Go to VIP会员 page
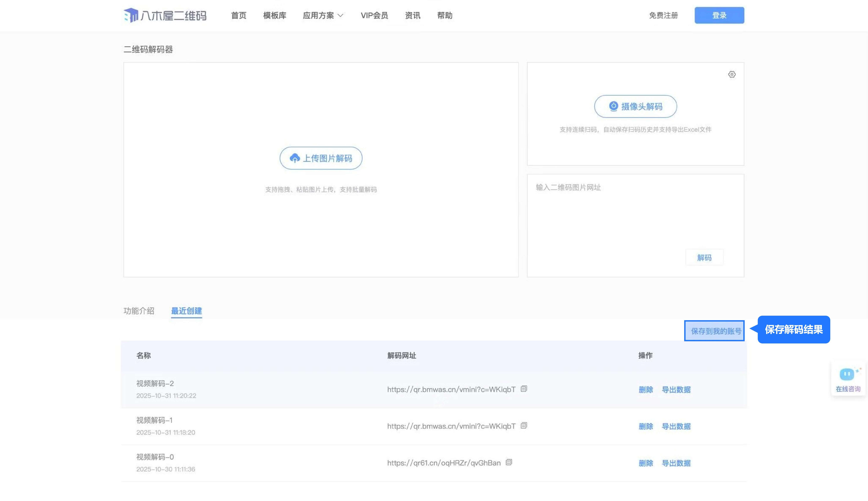The image size is (868, 501). click(x=374, y=15)
